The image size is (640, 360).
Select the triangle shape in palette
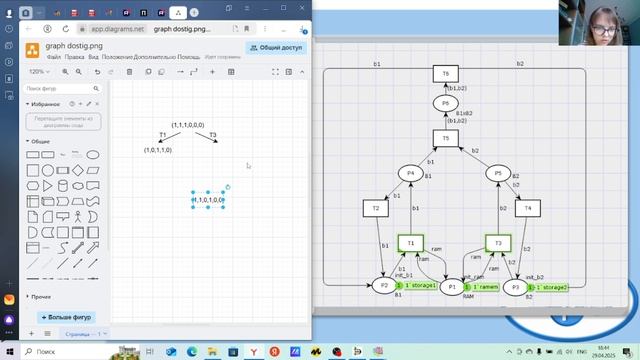coord(47,186)
